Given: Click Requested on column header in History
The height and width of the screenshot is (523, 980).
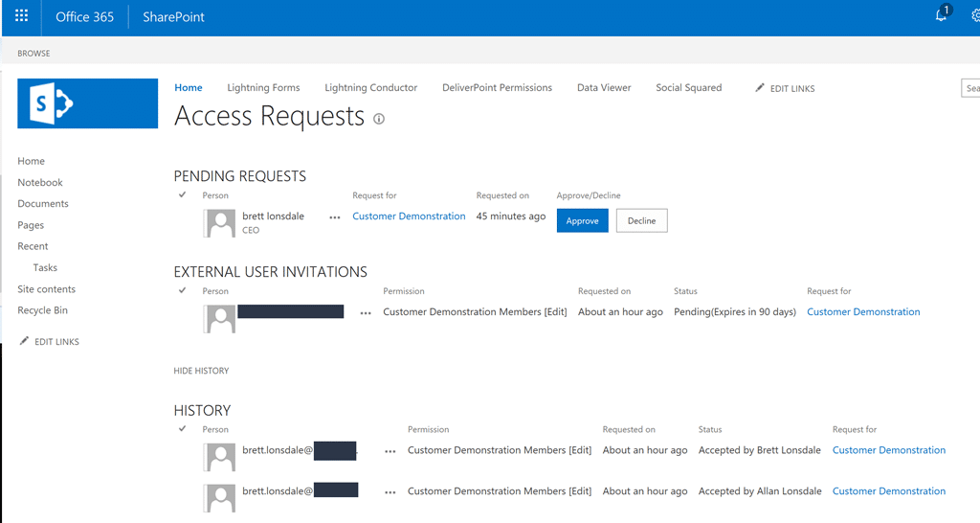Looking at the screenshot, I should click(x=629, y=429).
